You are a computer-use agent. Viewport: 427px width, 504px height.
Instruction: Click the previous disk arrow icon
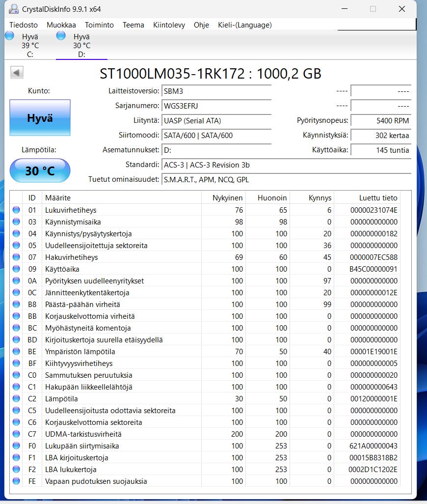click(x=17, y=73)
